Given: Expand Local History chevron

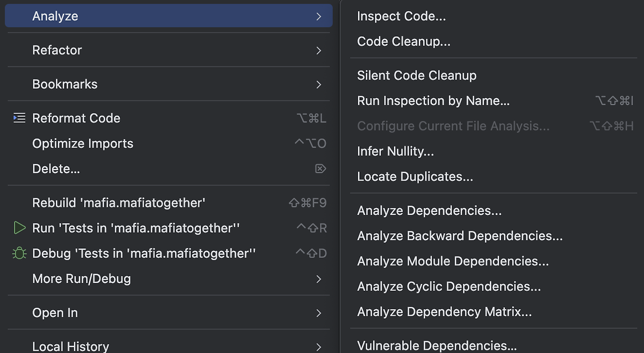Looking at the screenshot, I should pos(318,346).
